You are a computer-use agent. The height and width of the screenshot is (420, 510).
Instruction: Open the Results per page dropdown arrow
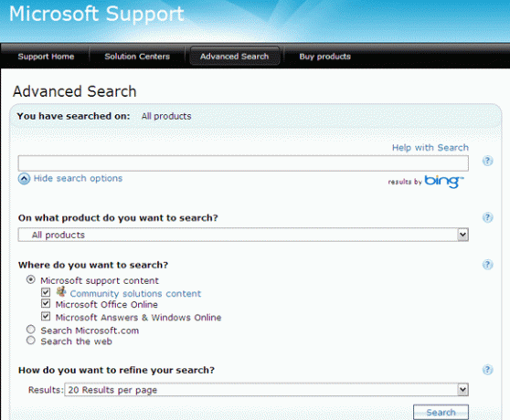click(x=462, y=390)
